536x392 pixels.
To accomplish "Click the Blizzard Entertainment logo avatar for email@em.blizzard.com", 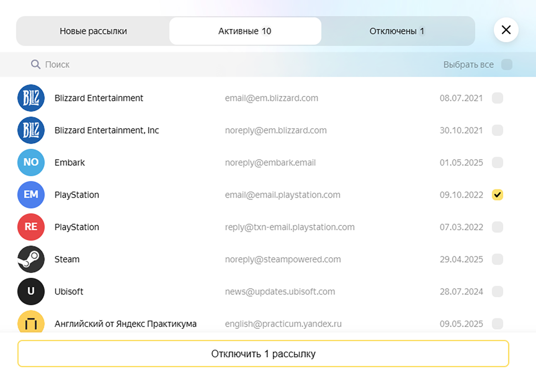I will (x=31, y=98).
